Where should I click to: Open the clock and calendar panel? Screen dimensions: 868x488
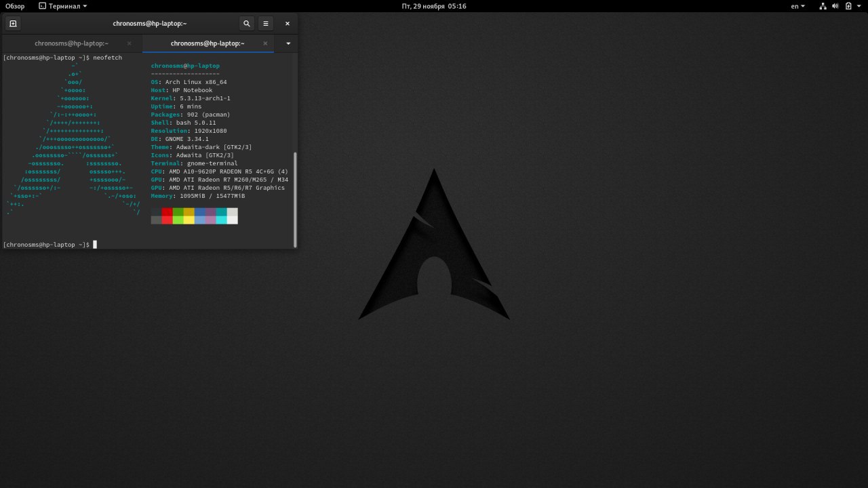pos(434,6)
